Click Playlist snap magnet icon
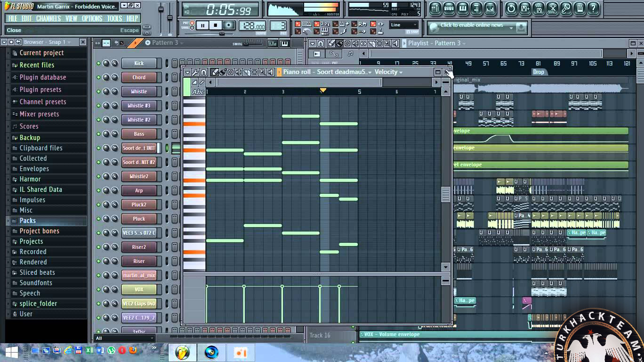Viewport: 644px width, 362px height. pyautogui.click(x=321, y=43)
